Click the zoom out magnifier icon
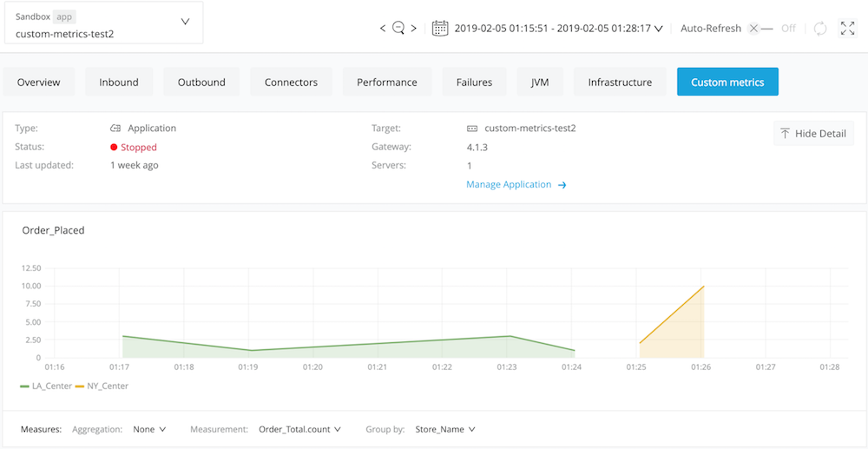 tap(398, 29)
